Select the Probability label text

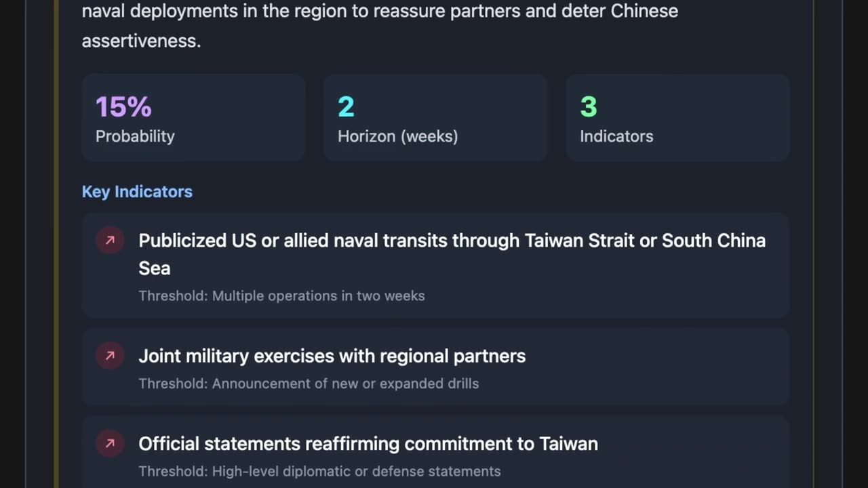click(x=135, y=136)
